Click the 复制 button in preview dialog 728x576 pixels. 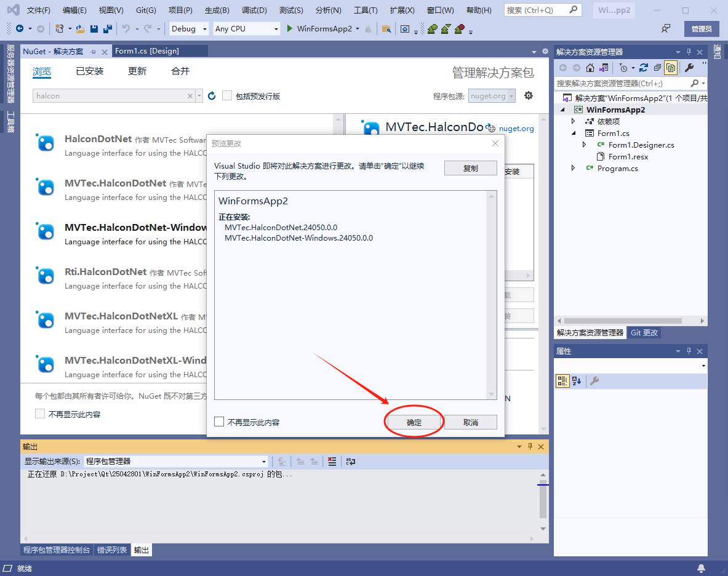click(x=470, y=167)
